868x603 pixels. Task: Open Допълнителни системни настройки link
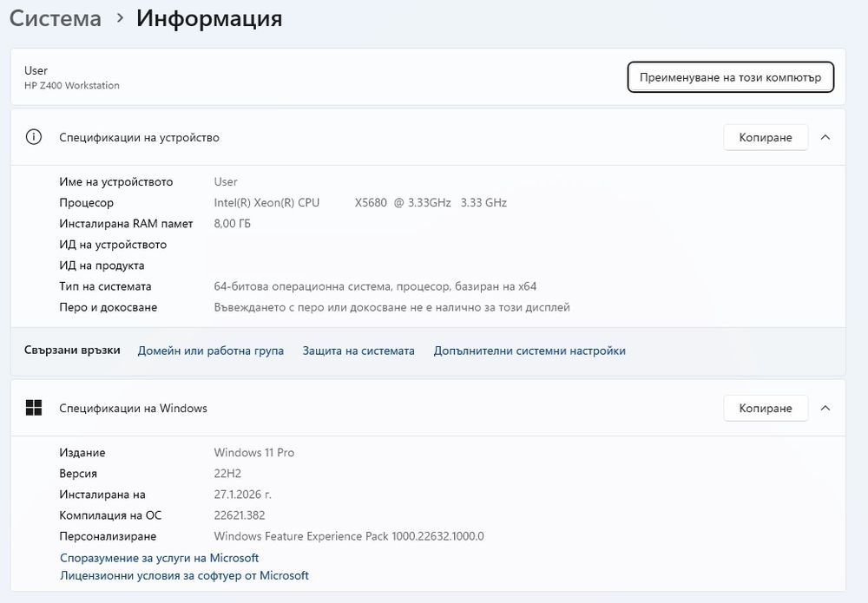(x=529, y=351)
